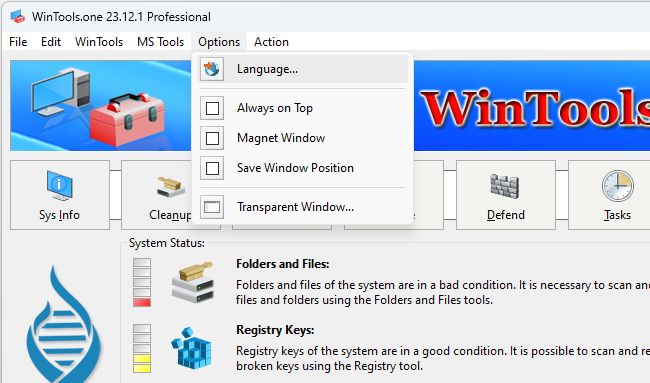This screenshot has height=383, width=650.
Task: Click the DNA helix logo
Action: coord(64,323)
